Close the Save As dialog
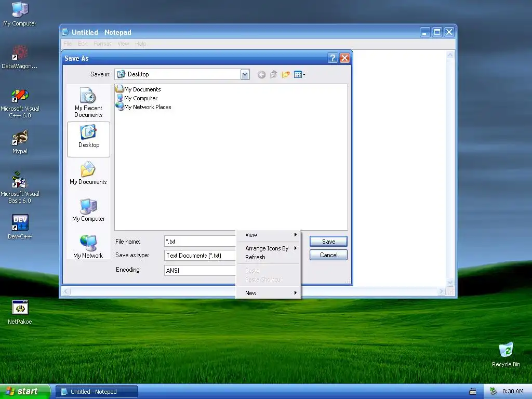Viewport: 532px width, 399px height. (x=345, y=58)
